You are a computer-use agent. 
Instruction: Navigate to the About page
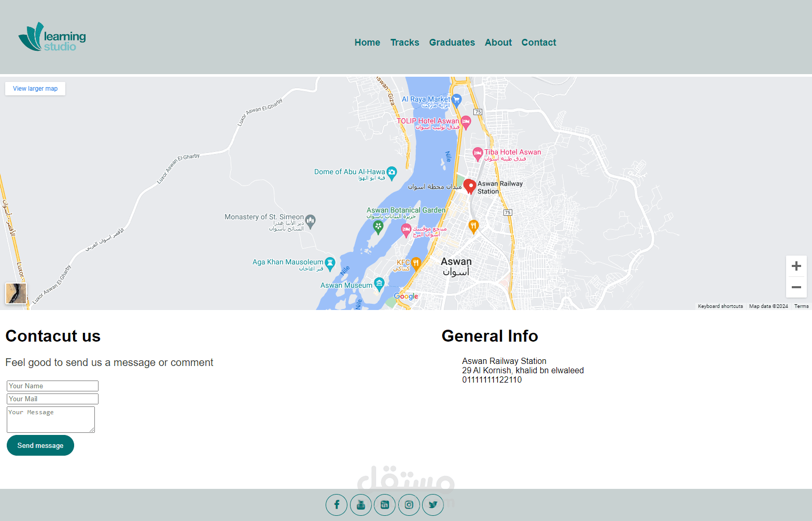[x=498, y=43]
